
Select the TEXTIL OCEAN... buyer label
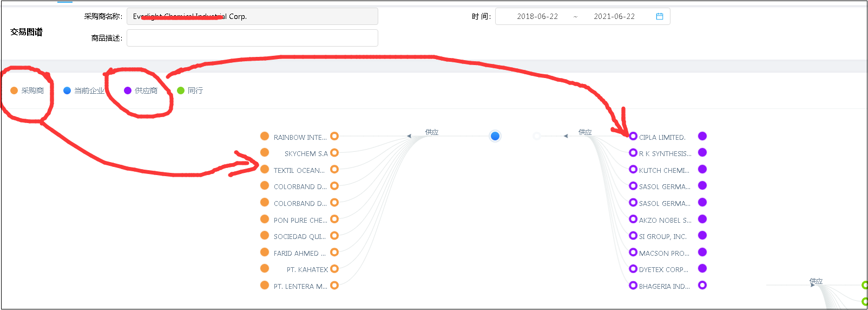point(299,170)
